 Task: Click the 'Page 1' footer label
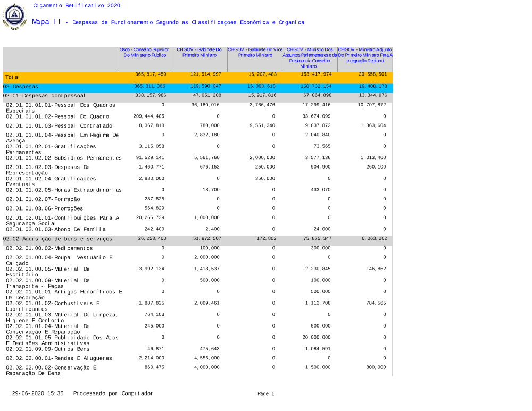click(x=265, y=393)
